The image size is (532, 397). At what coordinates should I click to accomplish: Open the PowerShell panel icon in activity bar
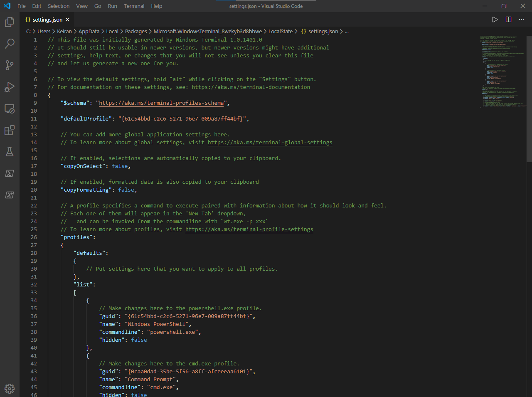click(10, 173)
